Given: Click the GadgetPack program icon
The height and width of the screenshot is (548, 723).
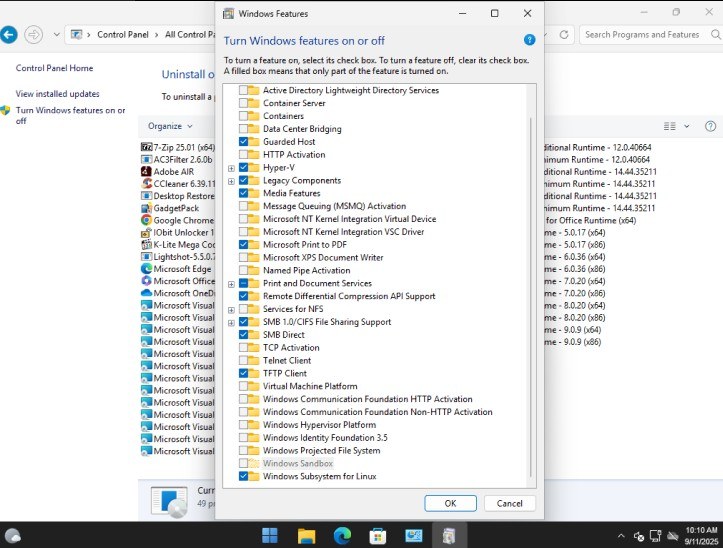Looking at the screenshot, I should click(146, 208).
